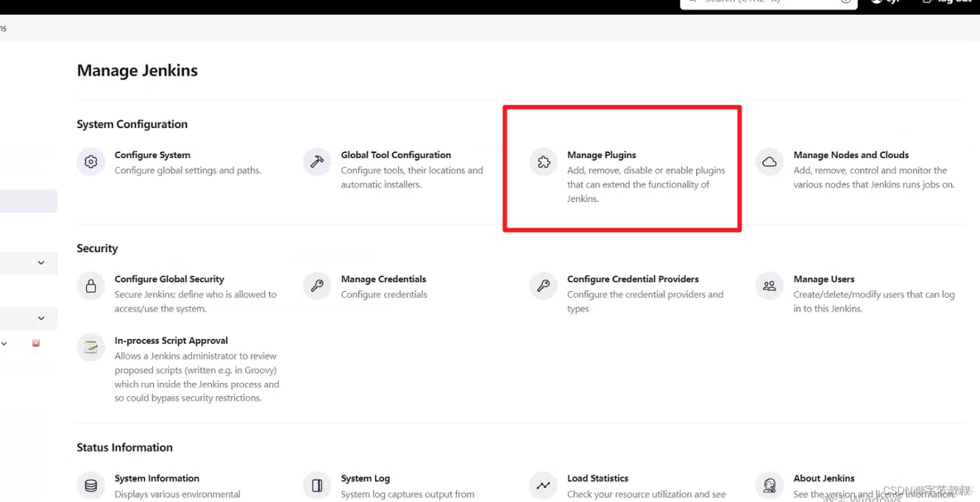Click the small chevron beside the red X icon

4,344
